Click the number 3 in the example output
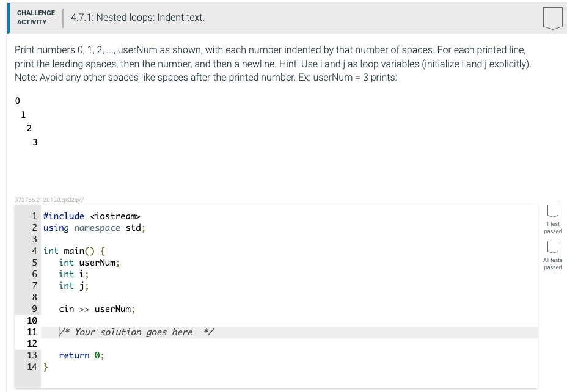 click(x=34, y=142)
